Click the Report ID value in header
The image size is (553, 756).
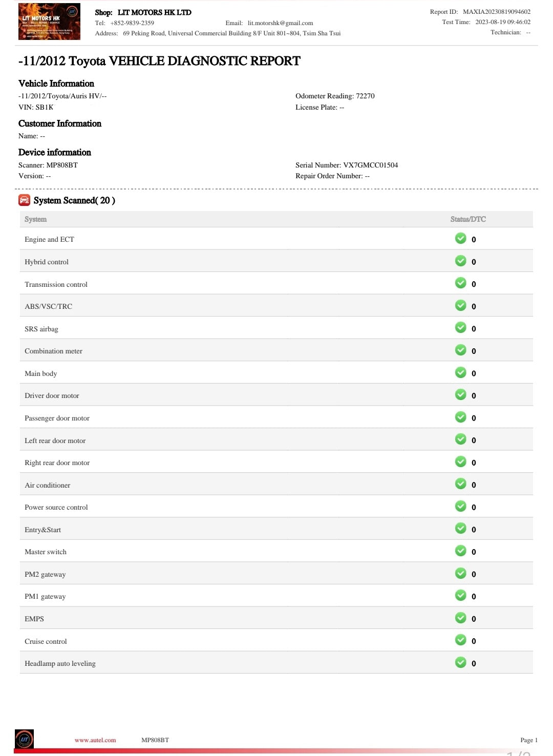[x=497, y=12]
